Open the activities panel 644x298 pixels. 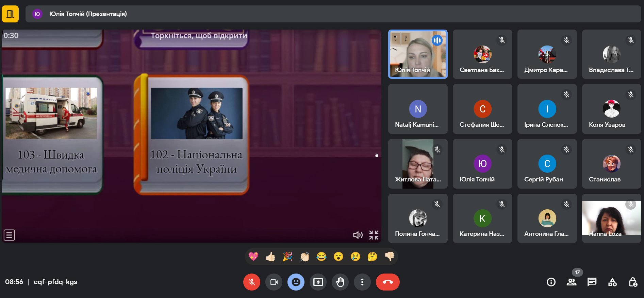612,282
